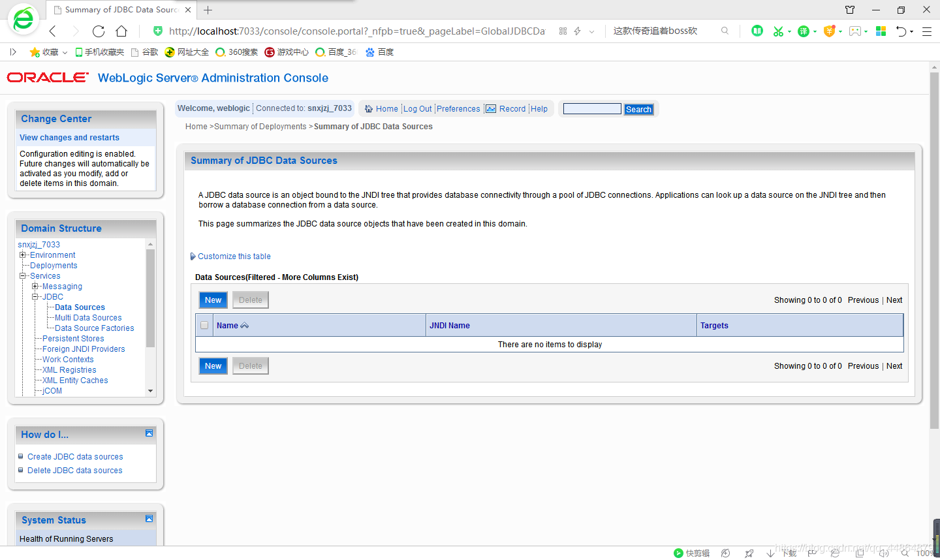This screenshot has height=560, width=940.
Task: Open Help in console toolbar
Action: point(539,109)
